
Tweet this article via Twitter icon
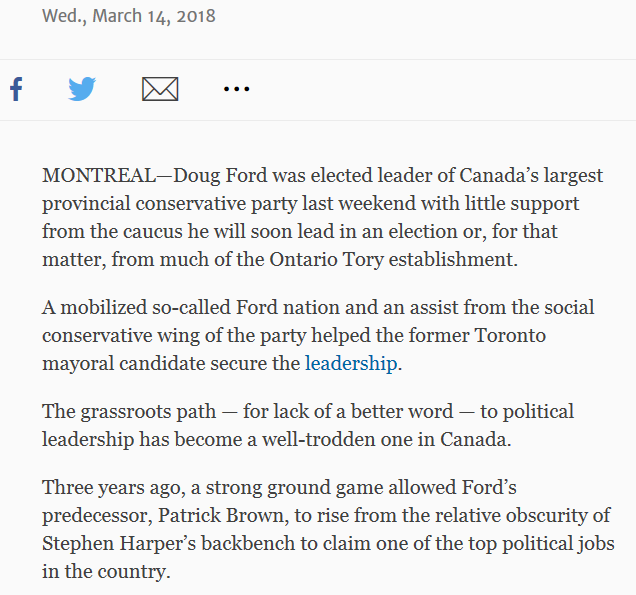82,89
